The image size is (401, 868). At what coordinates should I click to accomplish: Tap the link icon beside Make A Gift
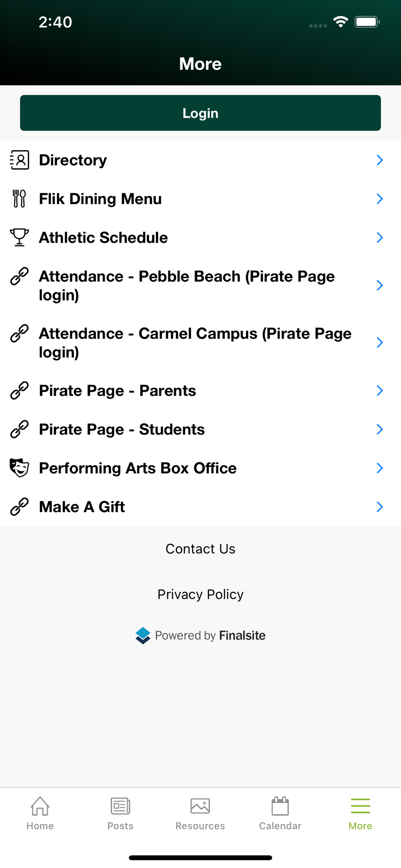(x=20, y=506)
